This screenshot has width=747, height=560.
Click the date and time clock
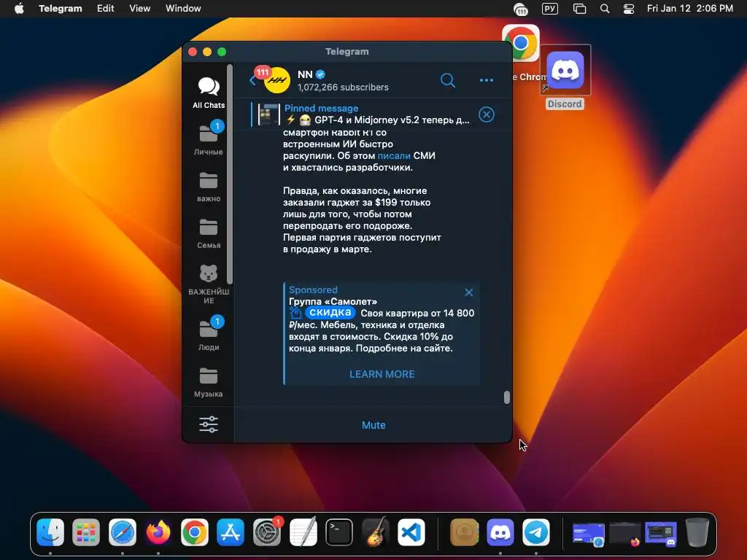pyautogui.click(x=690, y=8)
